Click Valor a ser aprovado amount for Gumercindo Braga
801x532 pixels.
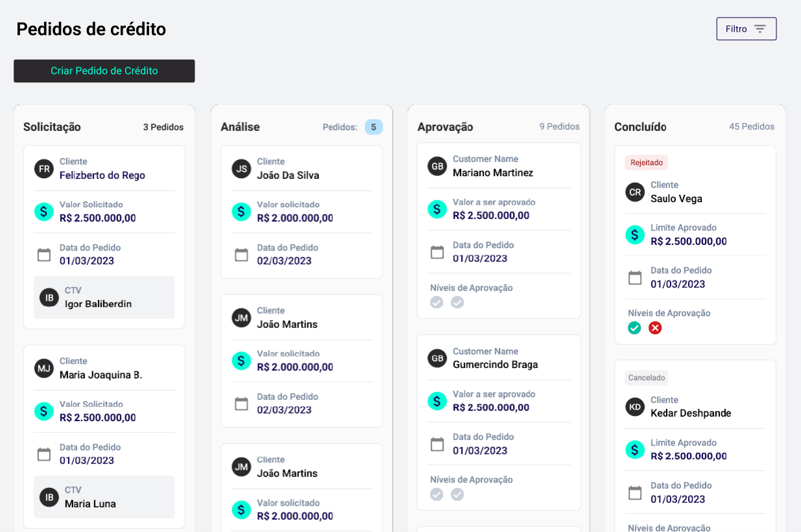point(491,408)
